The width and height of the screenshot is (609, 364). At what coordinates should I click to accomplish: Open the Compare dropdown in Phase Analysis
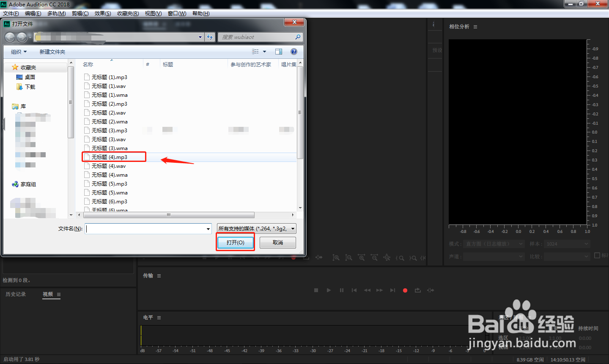point(567,257)
